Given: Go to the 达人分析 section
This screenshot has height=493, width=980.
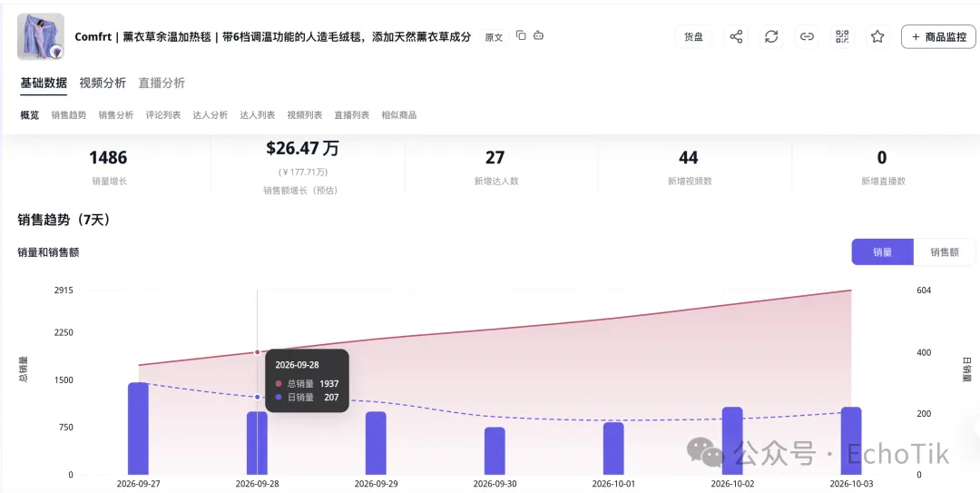Looking at the screenshot, I should point(210,115).
